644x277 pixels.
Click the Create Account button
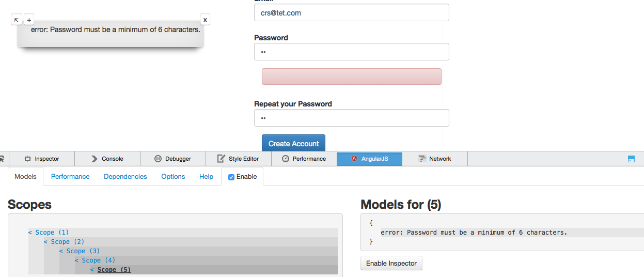tap(293, 143)
